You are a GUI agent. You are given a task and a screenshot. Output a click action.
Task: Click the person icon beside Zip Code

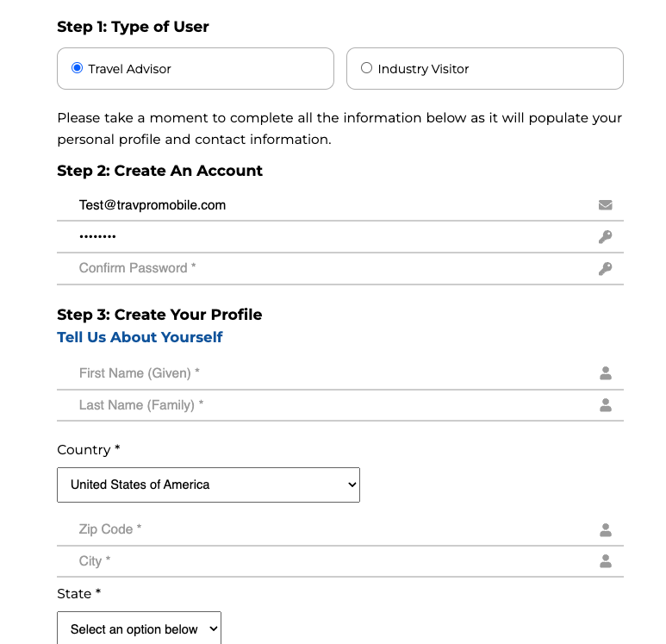[606, 530]
